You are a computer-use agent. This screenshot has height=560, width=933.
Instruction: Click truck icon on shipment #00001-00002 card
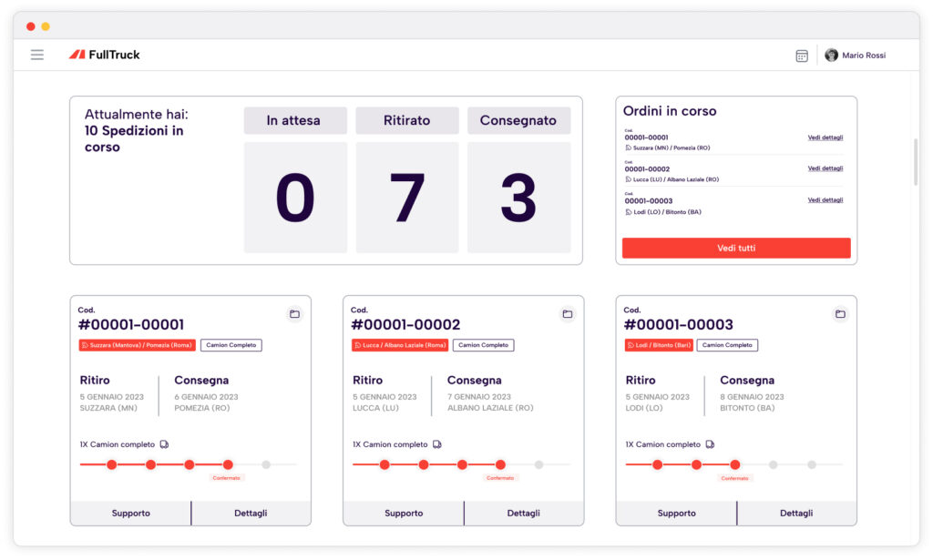pyautogui.click(x=437, y=444)
